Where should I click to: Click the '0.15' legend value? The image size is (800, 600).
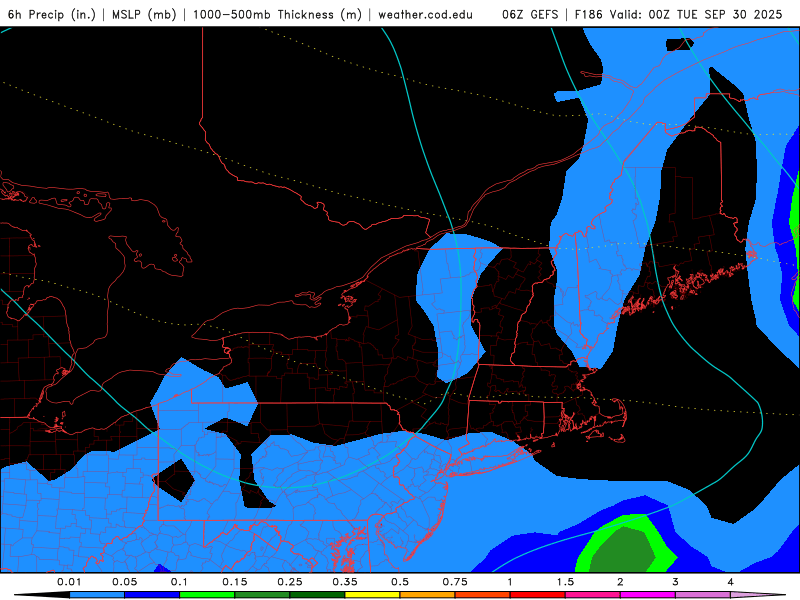[x=235, y=582]
